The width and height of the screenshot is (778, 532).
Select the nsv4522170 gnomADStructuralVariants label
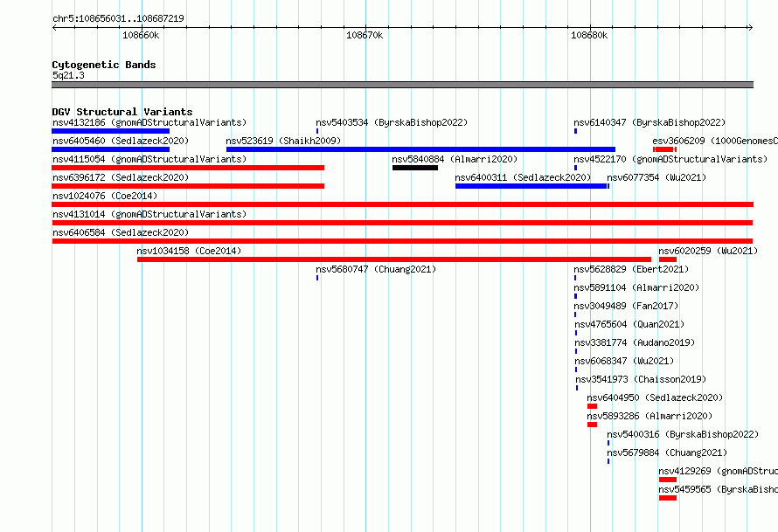click(x=670, y=159)
